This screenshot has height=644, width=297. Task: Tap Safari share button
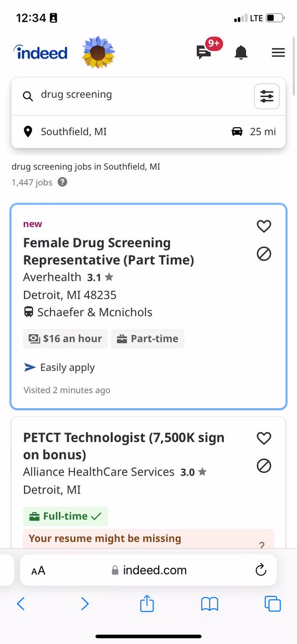(147, 604)
